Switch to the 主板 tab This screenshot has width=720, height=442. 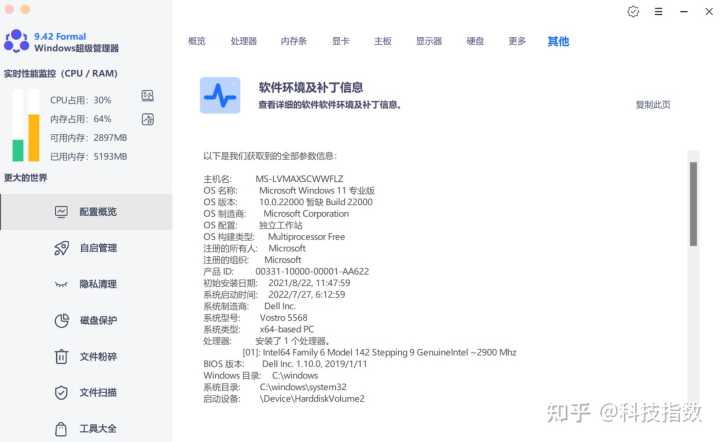(383, 41)
